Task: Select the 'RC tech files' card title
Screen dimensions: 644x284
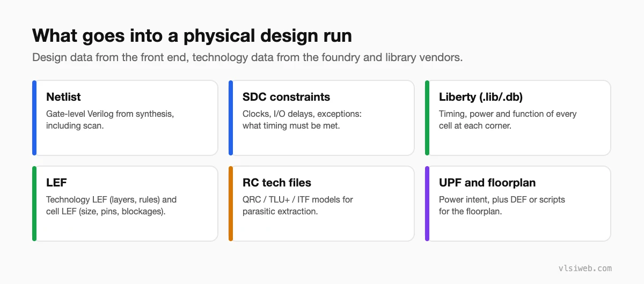Action: (x=277, y=183)
